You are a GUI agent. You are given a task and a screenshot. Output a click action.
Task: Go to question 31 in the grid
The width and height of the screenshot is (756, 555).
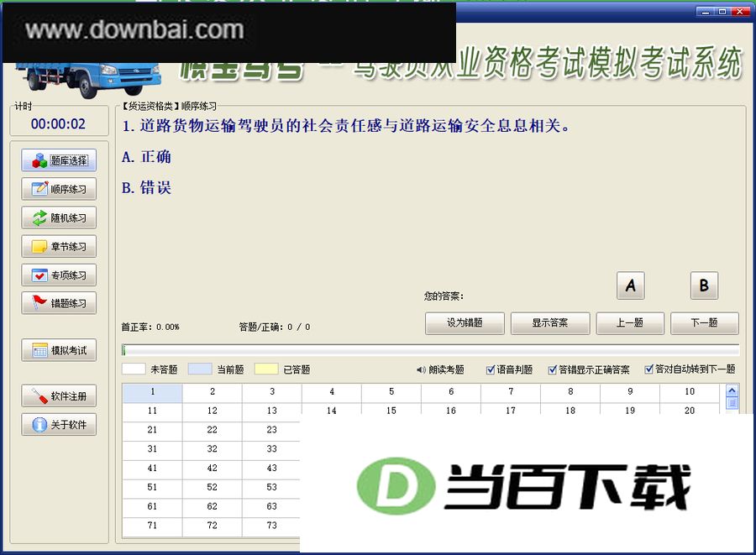152,449
